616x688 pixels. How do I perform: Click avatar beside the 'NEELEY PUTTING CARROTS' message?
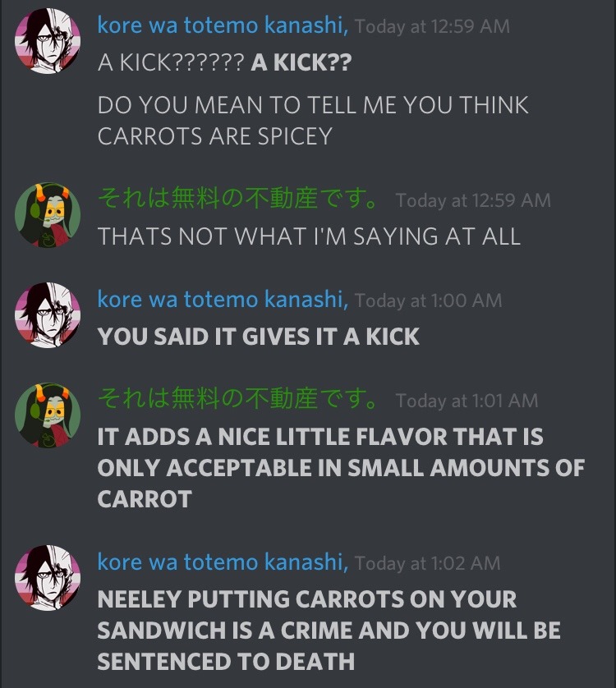(48, 578)
